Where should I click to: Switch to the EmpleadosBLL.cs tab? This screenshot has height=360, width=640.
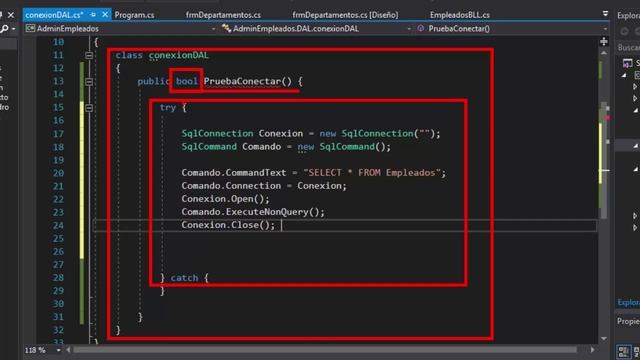pyautogui.click(x=460, y=15)
